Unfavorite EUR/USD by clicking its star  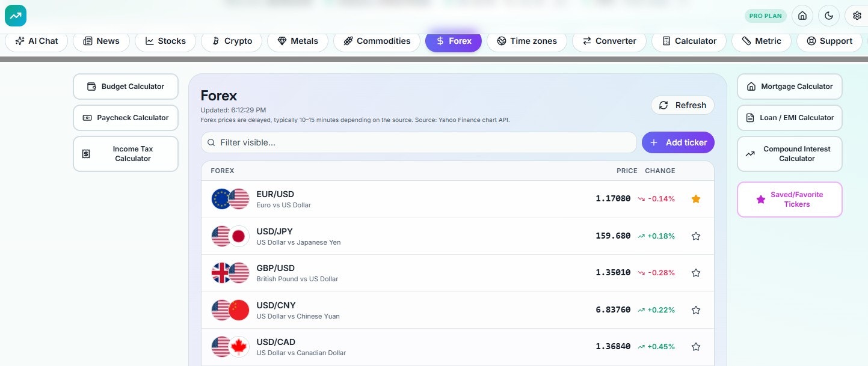click(x=695, y=198)
